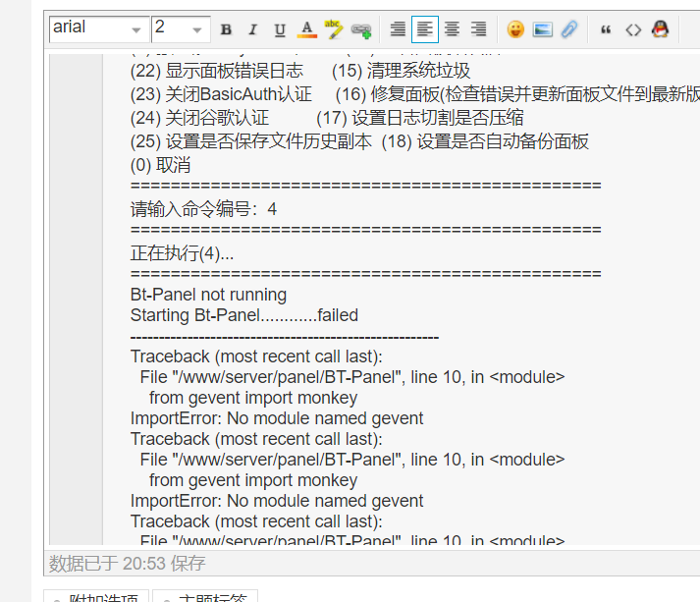
Task: Click the line 'Bt-Panel not running'
Action: [208, 295]
